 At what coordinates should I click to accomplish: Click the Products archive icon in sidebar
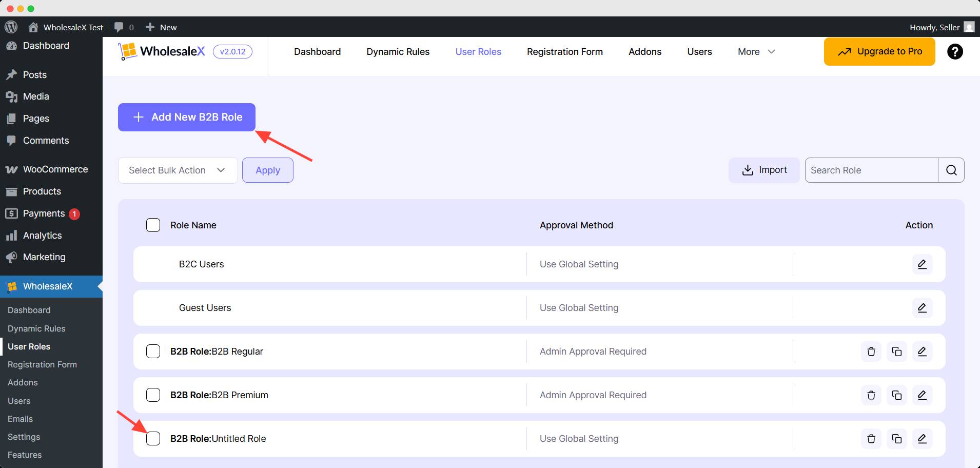(11, 191)
